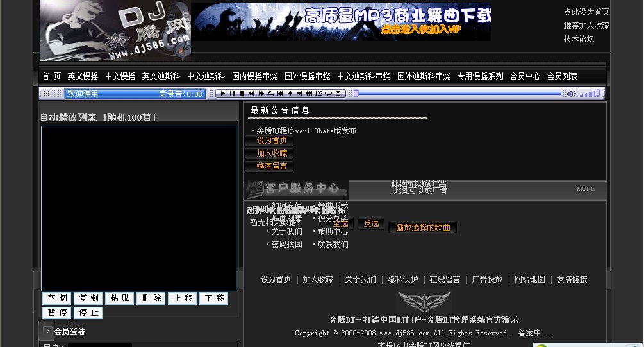Open the 中文迪斯科串烧 category
Screen dimensions: 644x347
364,76
